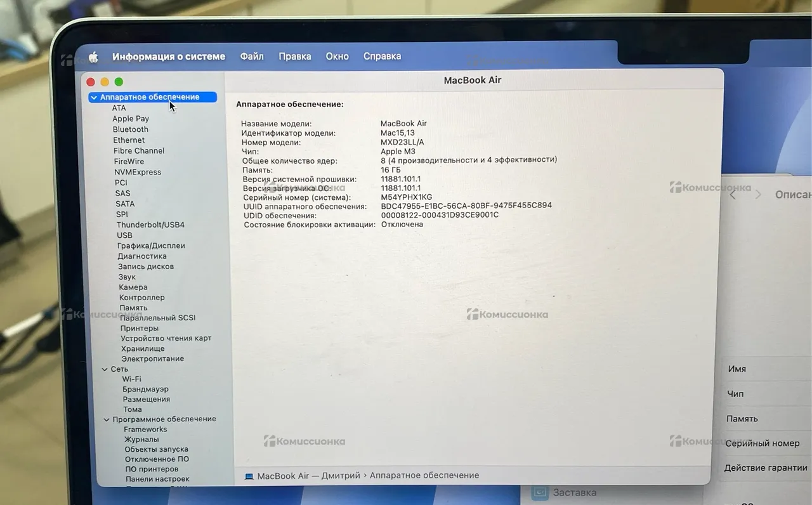Click the model number MXD23LL/A
This screenshot has height=505, width=812.
tap(402, 143)
